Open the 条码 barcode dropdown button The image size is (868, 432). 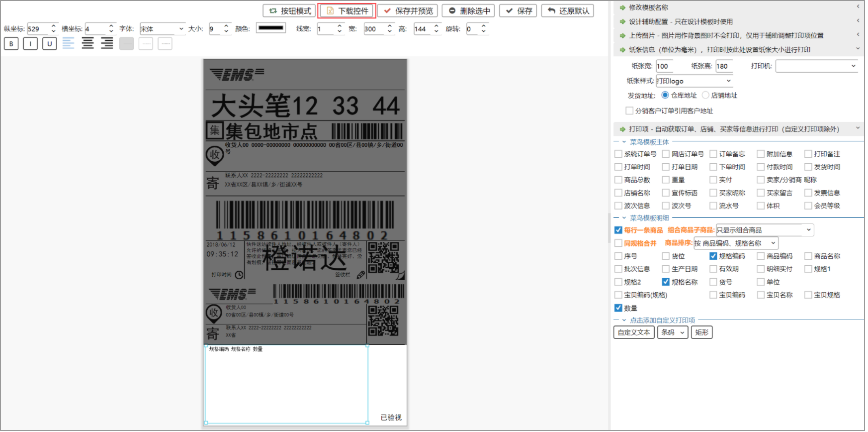click(x=673, y=332)
